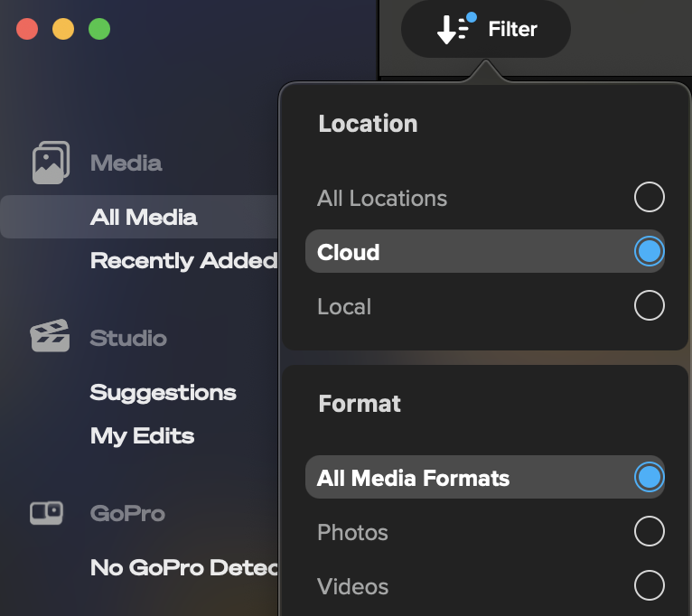692x616 pixels.
Task: Minimize the window with yellow button
Action: click(x=63, y=29)
